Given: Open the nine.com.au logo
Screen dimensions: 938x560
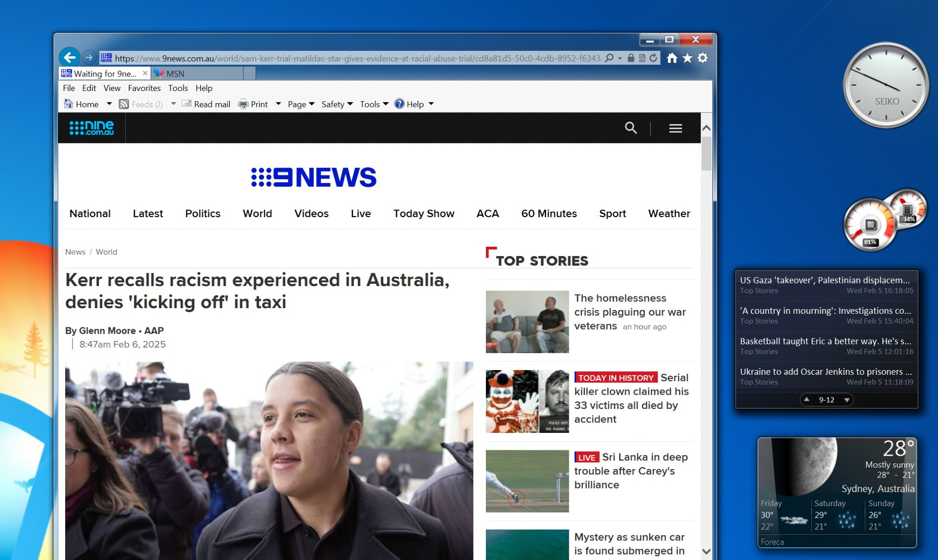Looking at the screenshot, I should 92,128.
